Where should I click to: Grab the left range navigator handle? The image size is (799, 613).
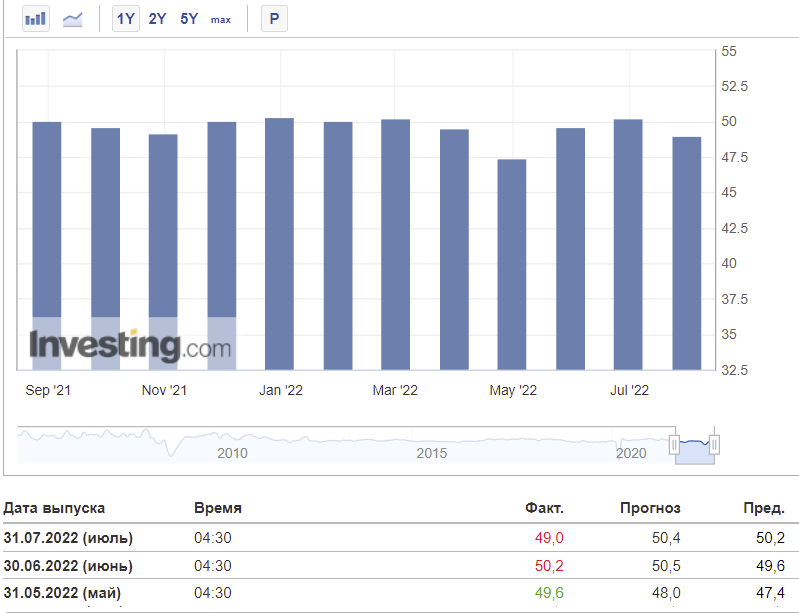(x=674, y=445)
